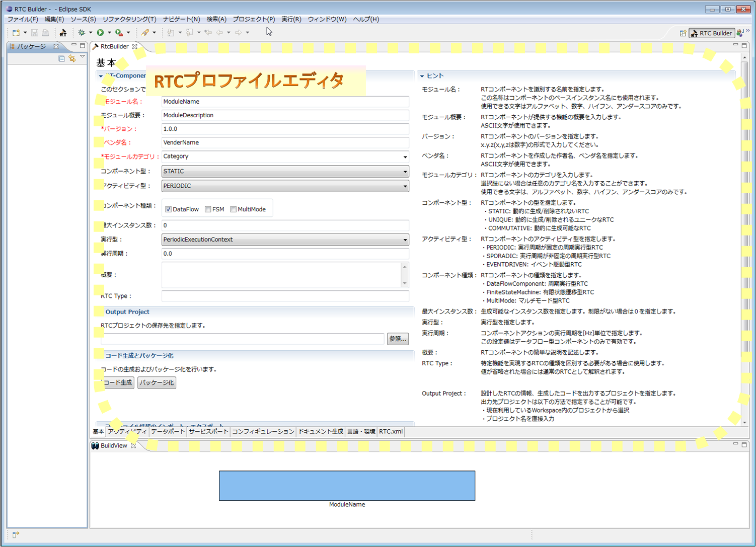
Task: Maximize the BuildView panel
Action: point(744,444)
